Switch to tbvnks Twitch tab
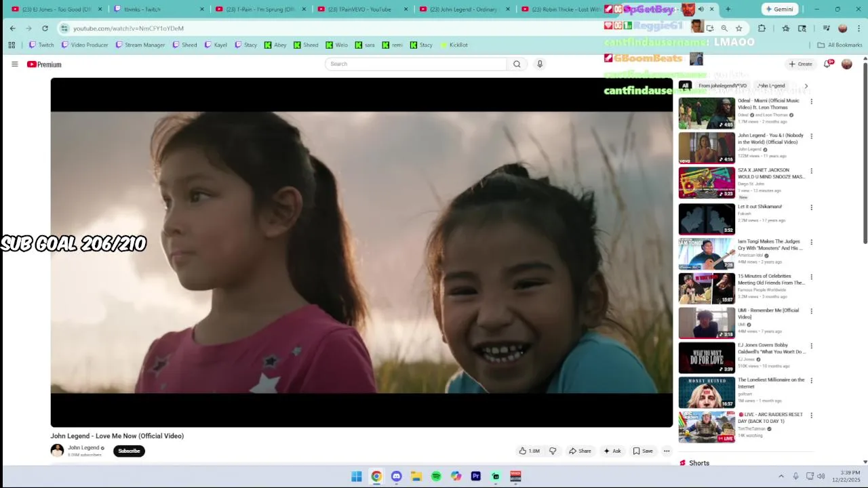Viewport: 868px width, 488px height. point(159,9)
